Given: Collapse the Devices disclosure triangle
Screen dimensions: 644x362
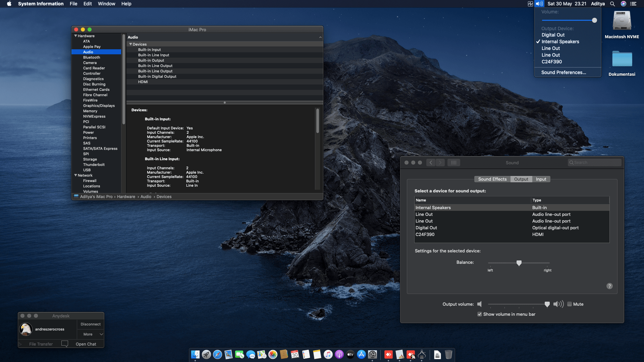Looking at the screenshot, I should click(131, 44).
